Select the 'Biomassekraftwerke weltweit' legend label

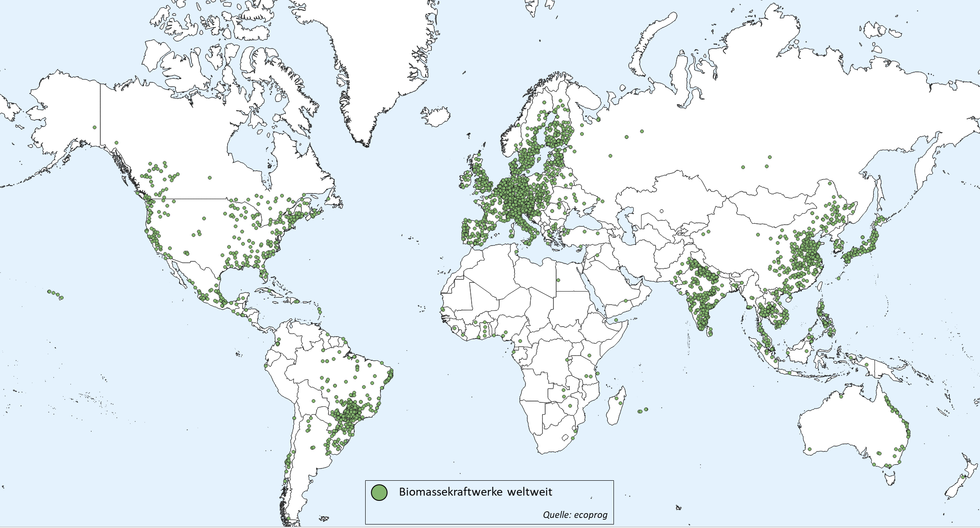476,492
